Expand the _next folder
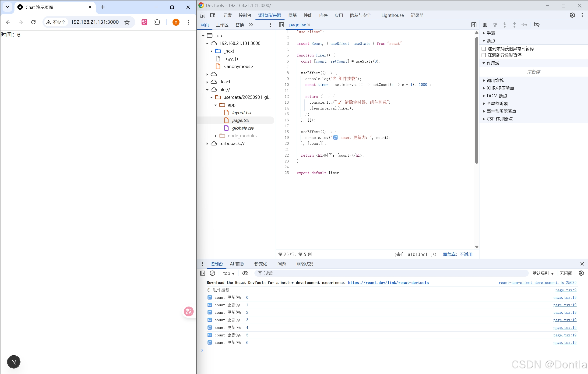This screenshot has width=588, height=374. coord(211,51)
